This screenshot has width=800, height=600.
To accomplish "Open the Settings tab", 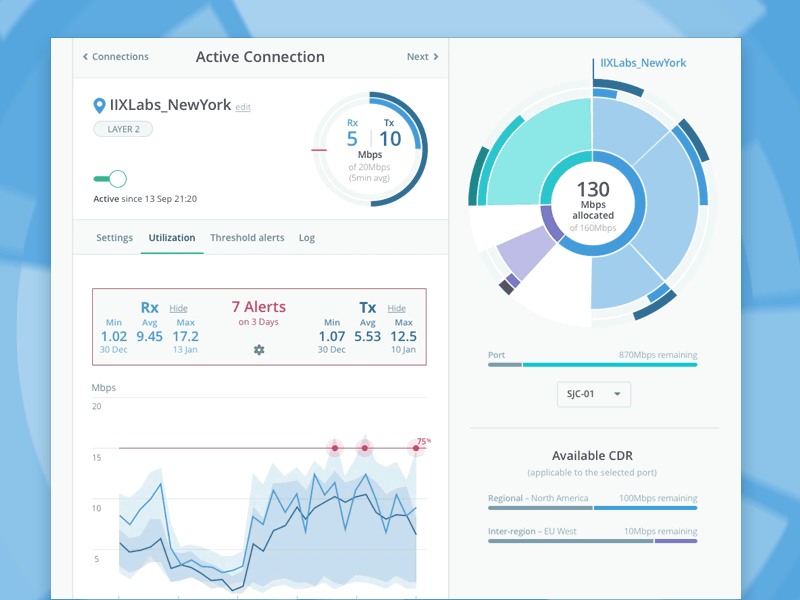I will [114, 238].
